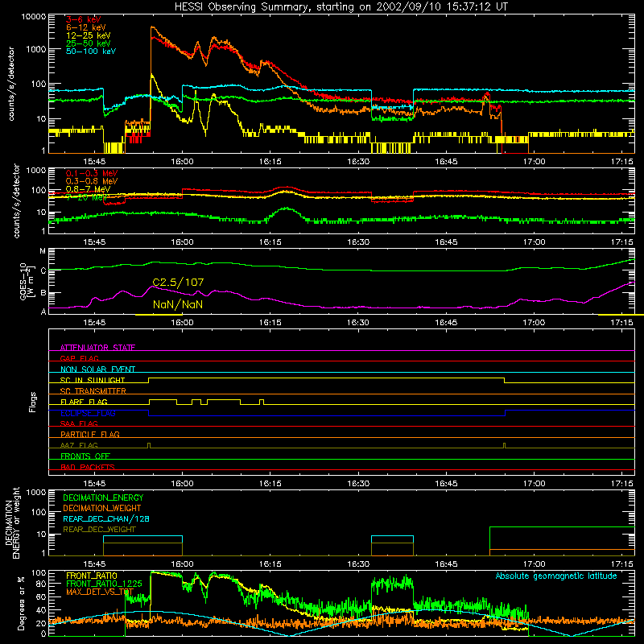
Task: Click the Degrees or % axis title
Action: 21,603
